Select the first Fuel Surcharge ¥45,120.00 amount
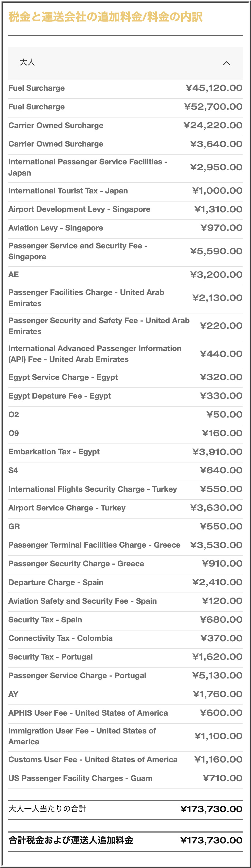The image size is (251, 868). [x=214, y=88]
